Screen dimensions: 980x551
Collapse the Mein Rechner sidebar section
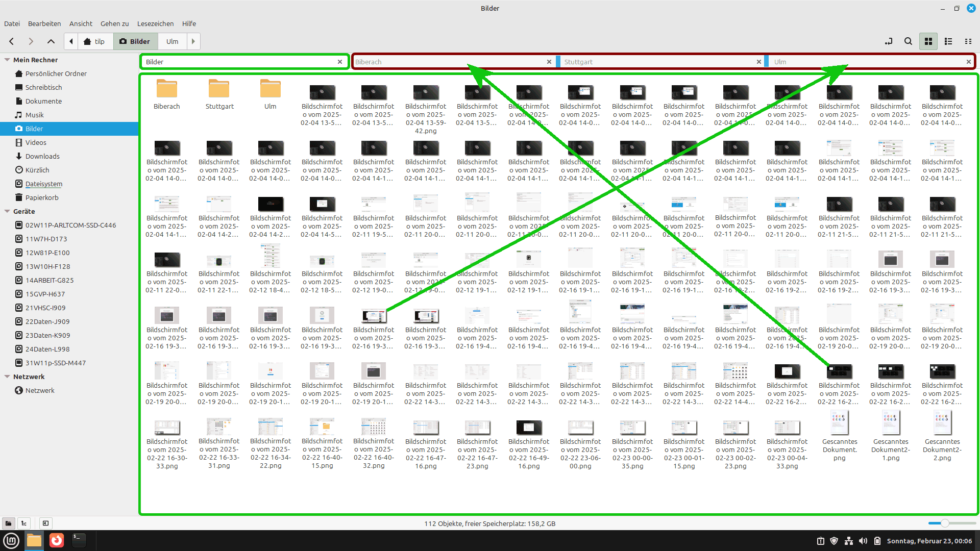pos(7,60)
